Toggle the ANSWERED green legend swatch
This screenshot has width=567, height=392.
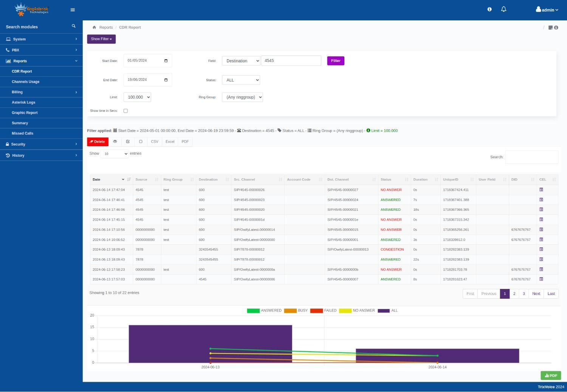tap(253, 311)
